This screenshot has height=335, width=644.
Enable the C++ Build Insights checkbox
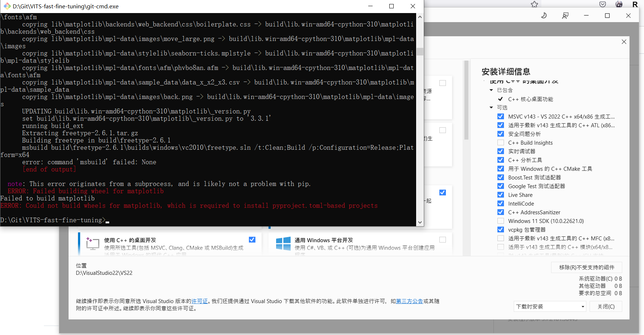500,142
